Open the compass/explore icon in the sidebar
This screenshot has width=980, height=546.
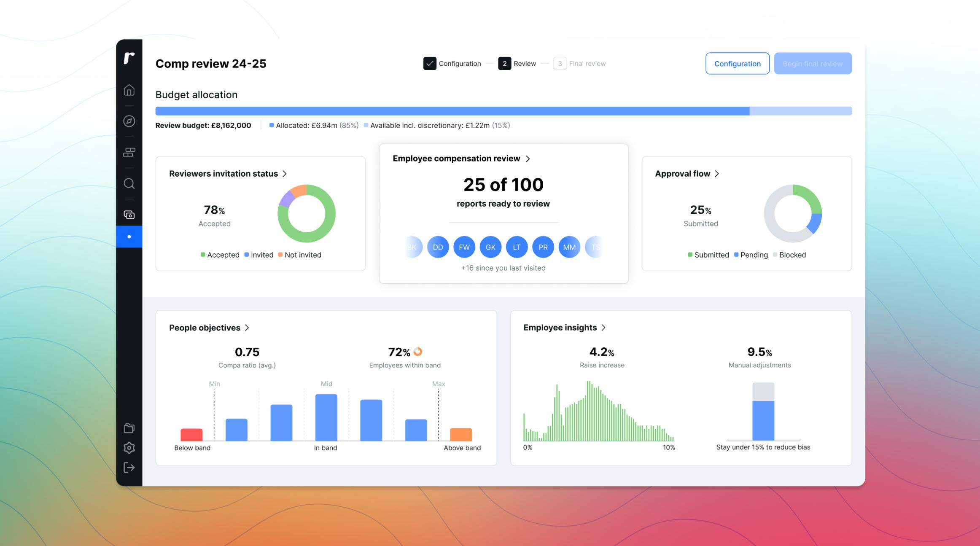[129, 121]
